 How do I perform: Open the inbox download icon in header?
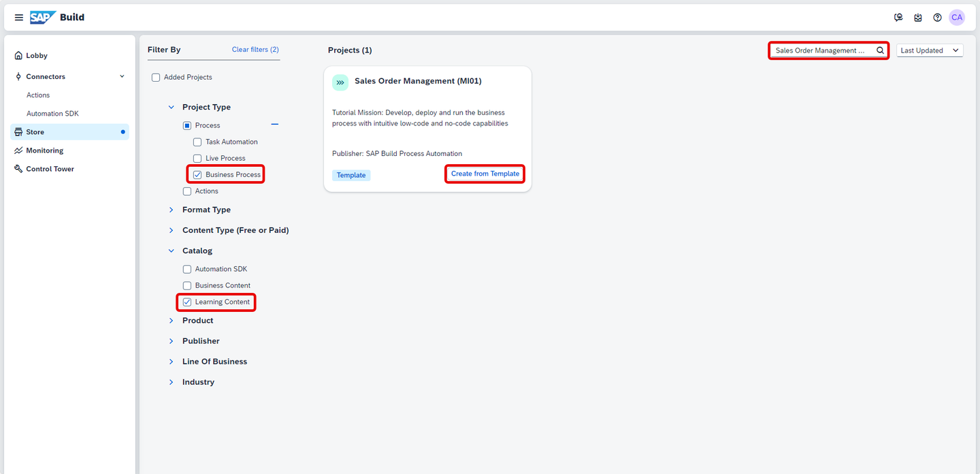(918, 18)
